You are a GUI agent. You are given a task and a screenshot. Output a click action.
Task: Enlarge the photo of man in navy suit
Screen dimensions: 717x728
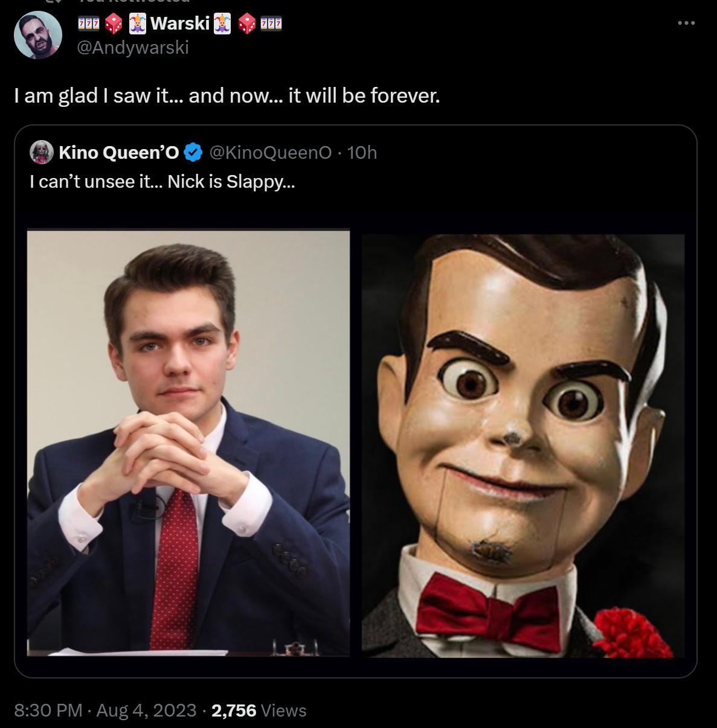pyautogui.click(x=188, y=443)
